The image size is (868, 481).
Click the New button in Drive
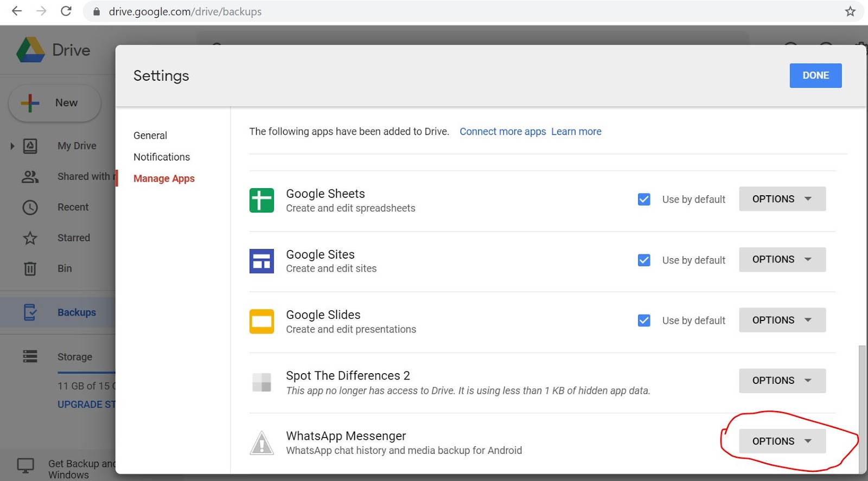pos(55,102)
